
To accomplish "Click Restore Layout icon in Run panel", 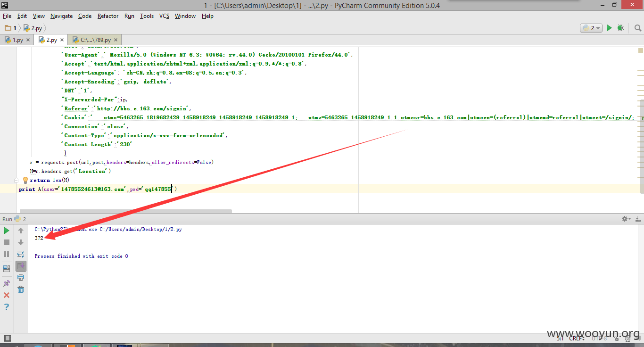I will pyautogui.click(x=7, y=269).
